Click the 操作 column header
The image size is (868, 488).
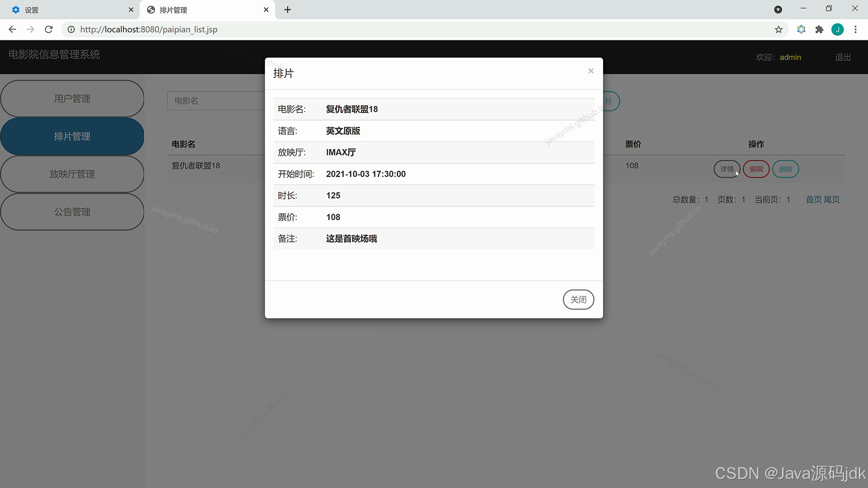pos(756,144)
